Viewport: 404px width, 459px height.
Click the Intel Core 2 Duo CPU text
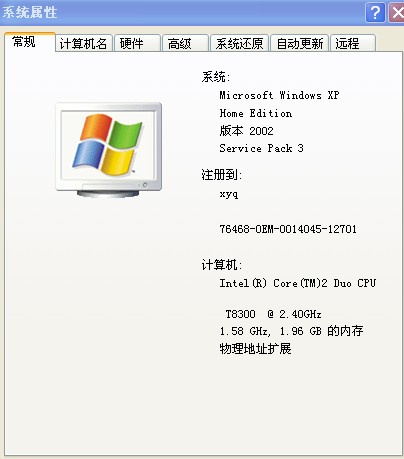pyautogui.click(x=297, y=283)
